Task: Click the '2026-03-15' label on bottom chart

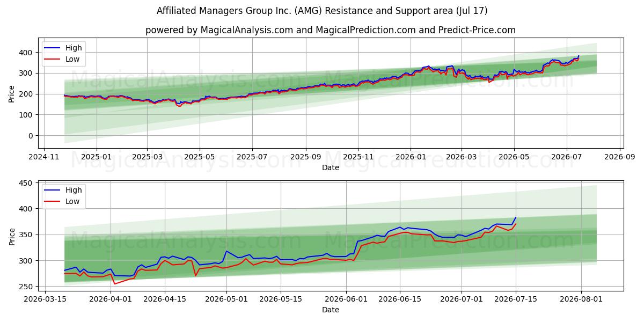Action: click(45, 299)
